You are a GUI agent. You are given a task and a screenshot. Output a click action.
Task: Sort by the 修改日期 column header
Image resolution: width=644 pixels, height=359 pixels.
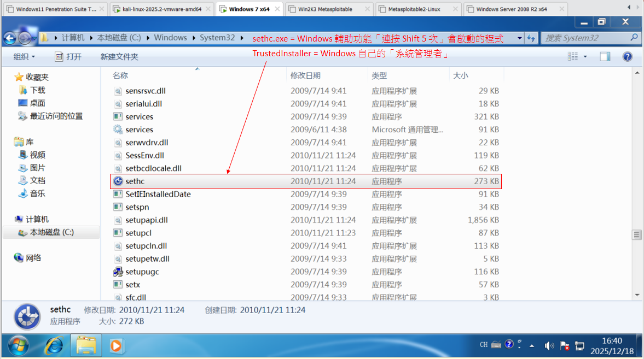327,75
